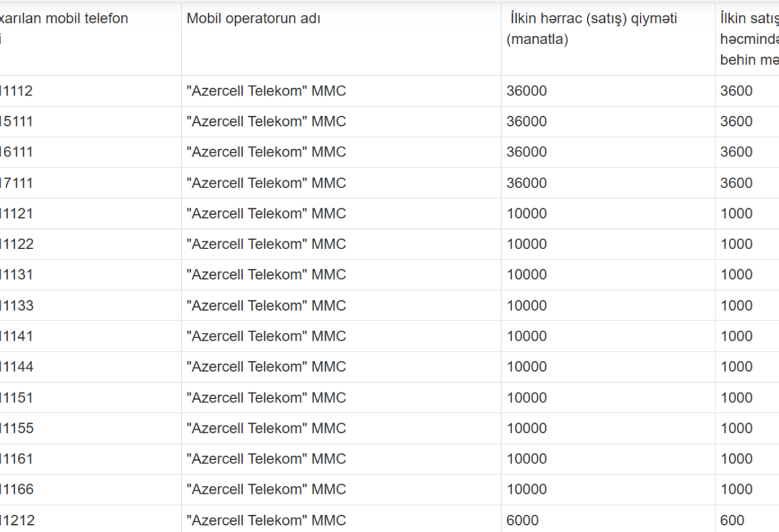This screenshot has height=532, width=779.
Task: Select the 3600 deposit in row ending 5111
Action: pyautogui.click(x=736, y=121)
